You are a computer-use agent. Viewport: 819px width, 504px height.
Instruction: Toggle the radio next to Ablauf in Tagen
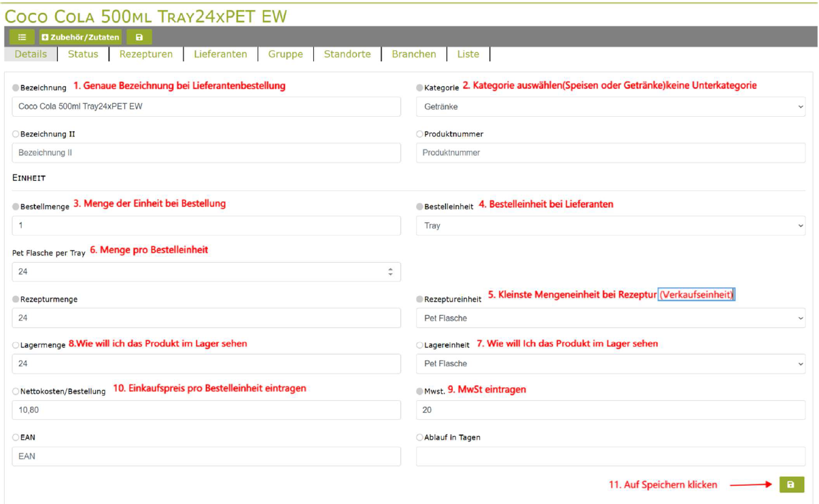(419, 437)
